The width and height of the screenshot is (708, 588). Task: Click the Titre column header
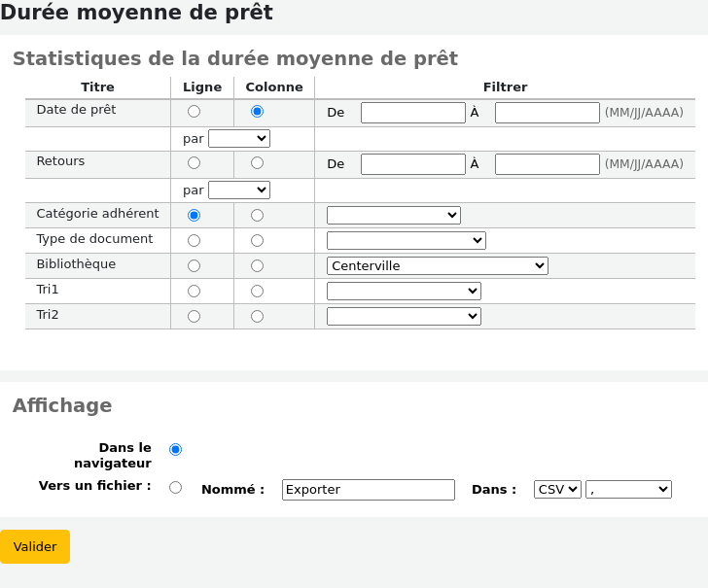pos(97,87)
